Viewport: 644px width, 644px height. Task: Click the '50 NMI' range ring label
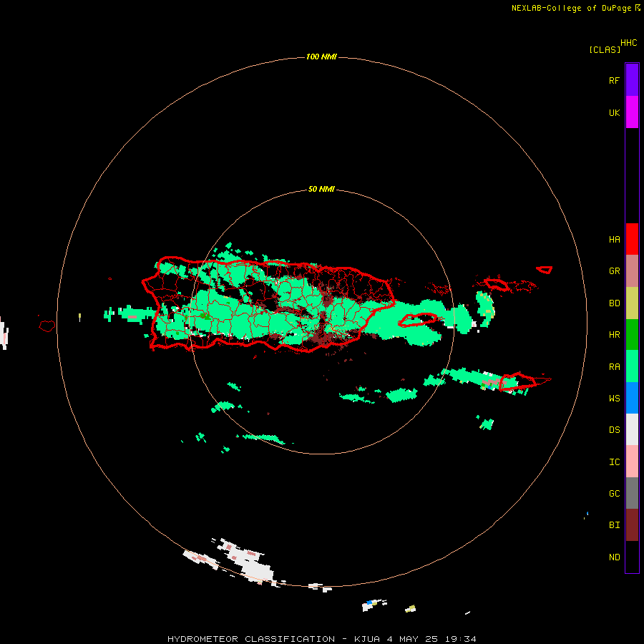(x=321, y=190)
